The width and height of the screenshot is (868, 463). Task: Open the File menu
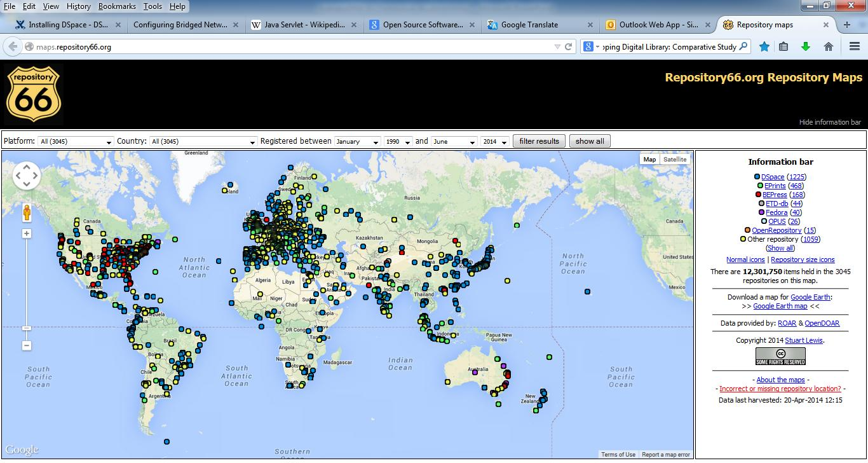click(x=9, y=6)
